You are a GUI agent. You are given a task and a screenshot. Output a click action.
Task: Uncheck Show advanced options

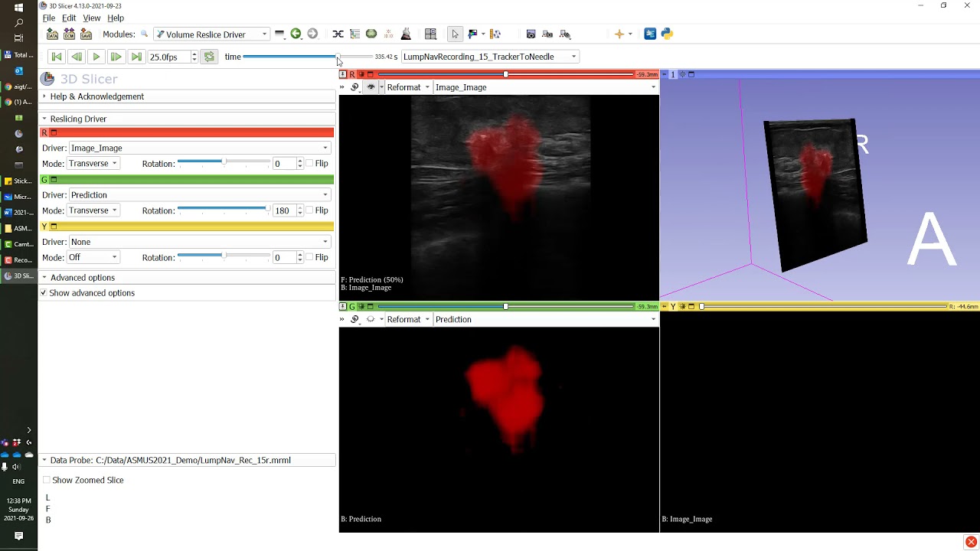point(44,293)
